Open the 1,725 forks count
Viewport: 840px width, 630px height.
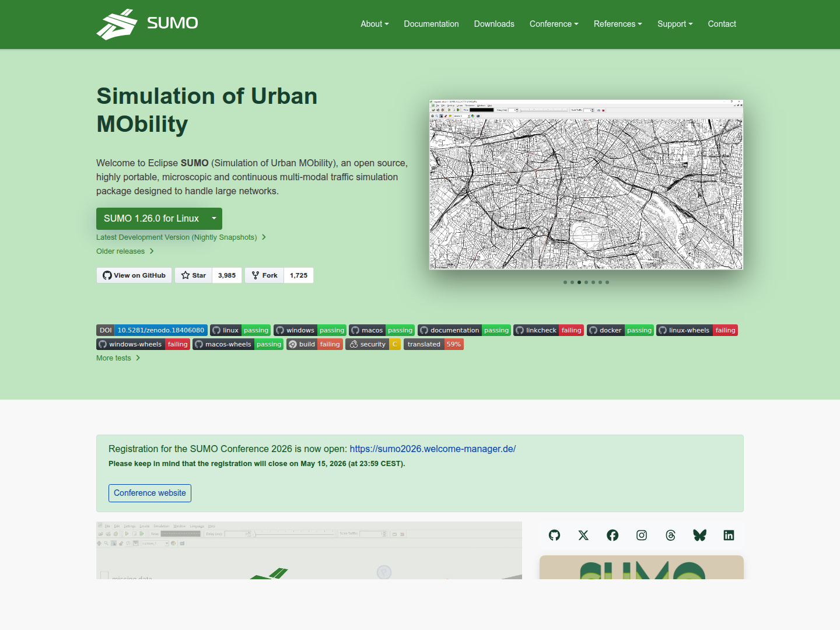tap(299, 275)
